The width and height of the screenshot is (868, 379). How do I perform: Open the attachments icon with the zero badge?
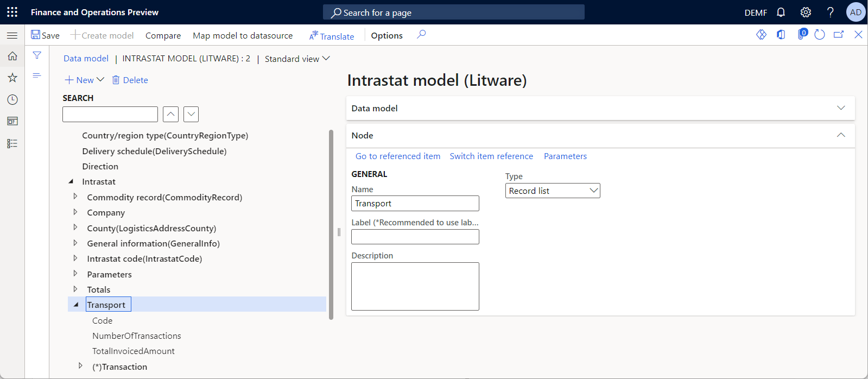point(802,34)
